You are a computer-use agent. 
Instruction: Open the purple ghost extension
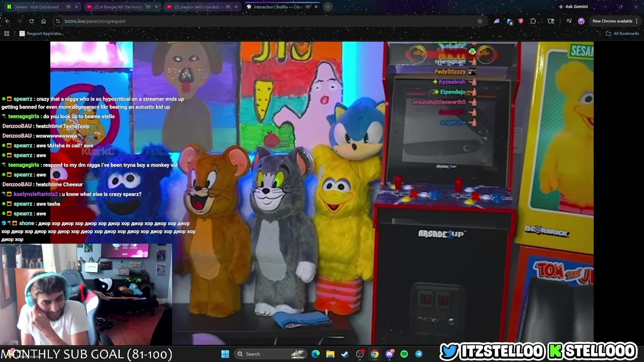[x=497, y=21]
